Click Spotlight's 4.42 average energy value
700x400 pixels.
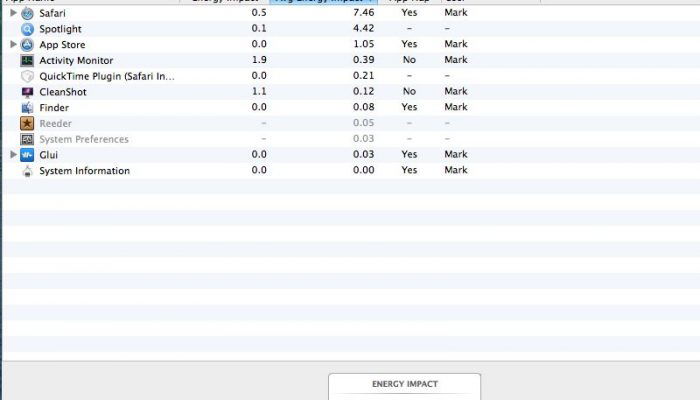(x=363, y=28)
